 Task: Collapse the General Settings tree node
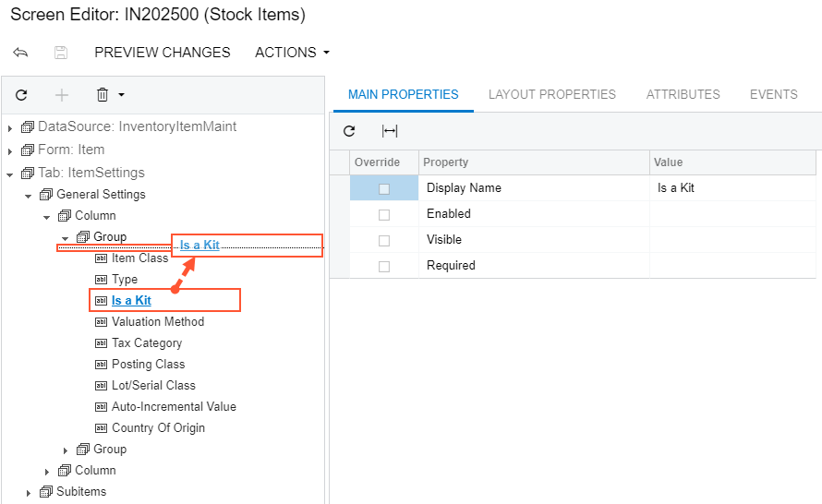[29, 195]
